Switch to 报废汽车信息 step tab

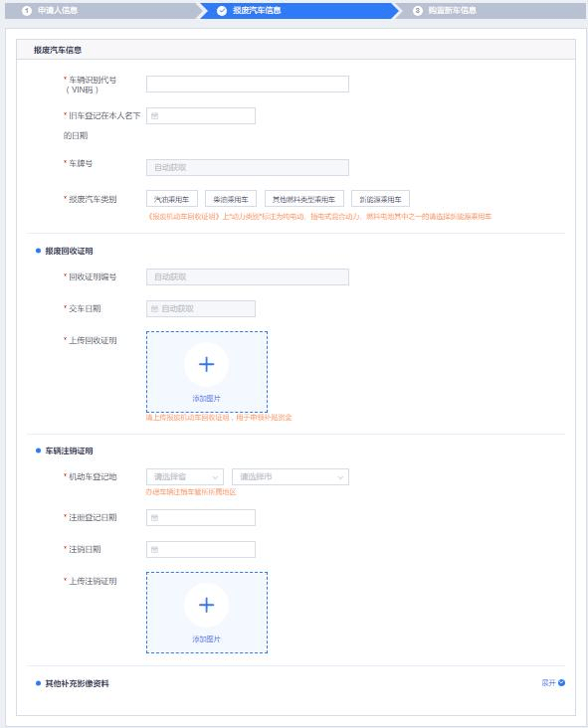click(297, 10)
